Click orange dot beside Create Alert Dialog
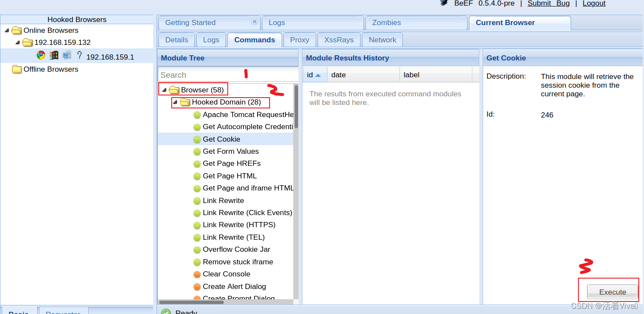644x314 pixels. 197,286
